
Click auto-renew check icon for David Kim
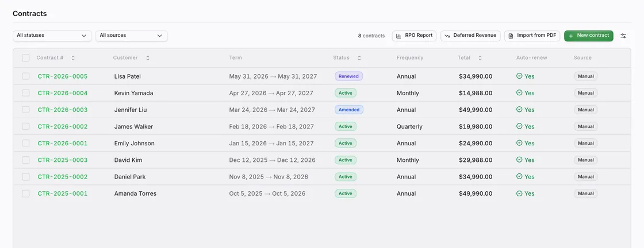pos(519,160)
